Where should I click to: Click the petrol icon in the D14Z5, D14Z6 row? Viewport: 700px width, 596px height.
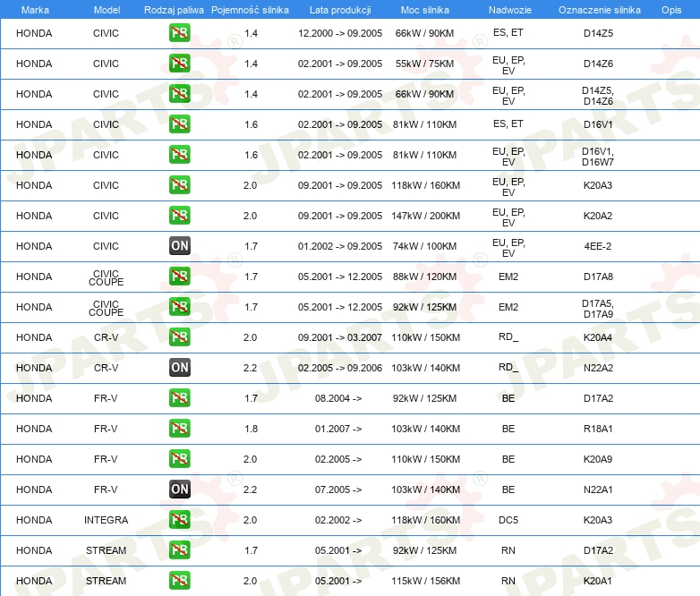click(179, 94)
